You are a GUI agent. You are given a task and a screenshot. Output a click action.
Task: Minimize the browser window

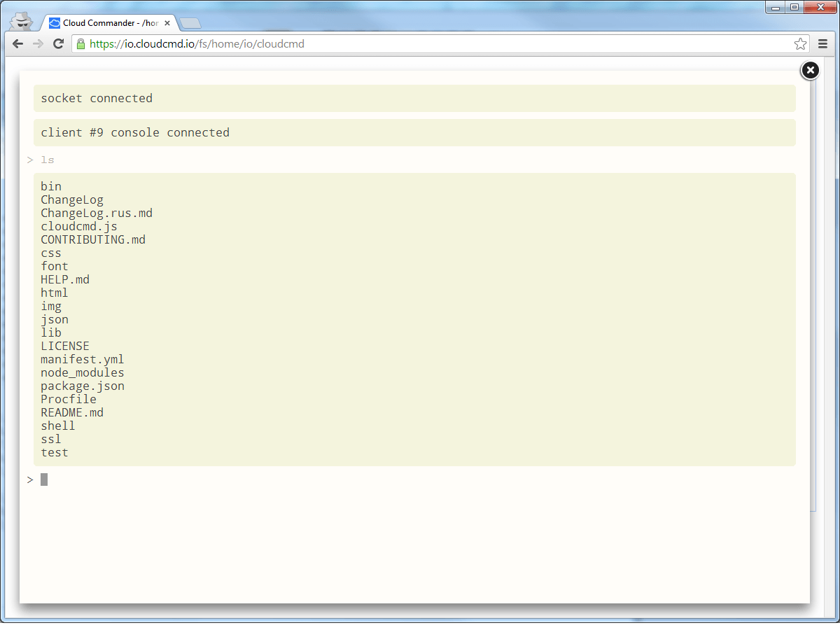point(776,8)
